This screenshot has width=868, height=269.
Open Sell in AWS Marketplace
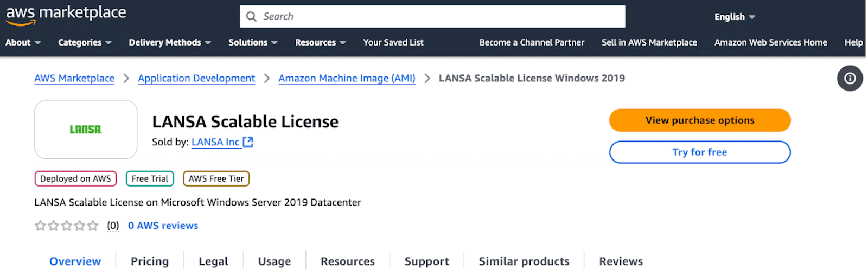(x=649, y=42)
